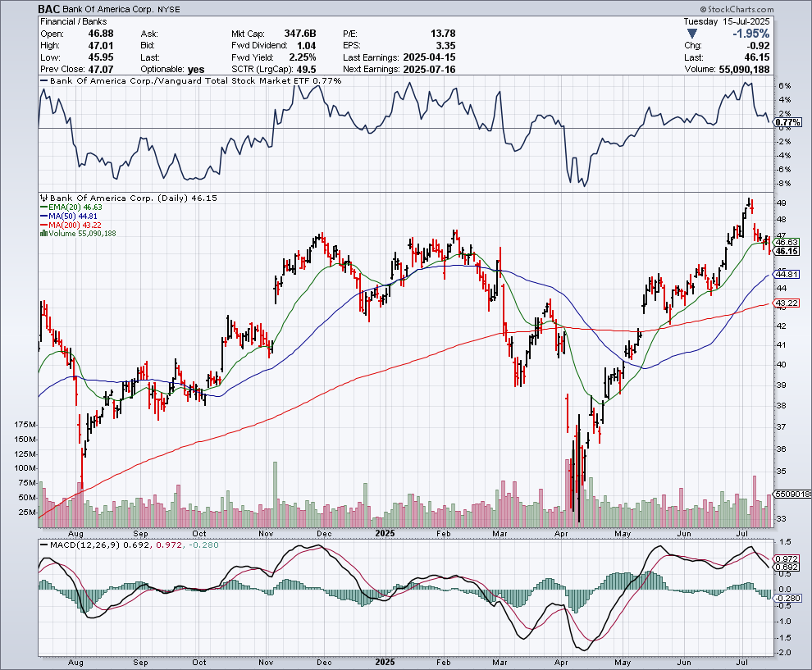The image size is (812, 670).
Task: Select the header Volume value 55,090,188
Action: tap(744, 70)
